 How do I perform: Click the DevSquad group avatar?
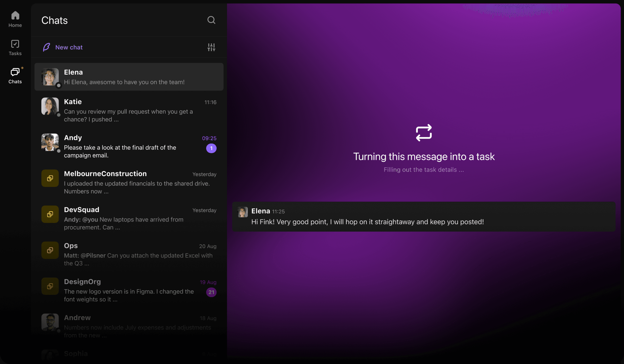coord(50,214)
